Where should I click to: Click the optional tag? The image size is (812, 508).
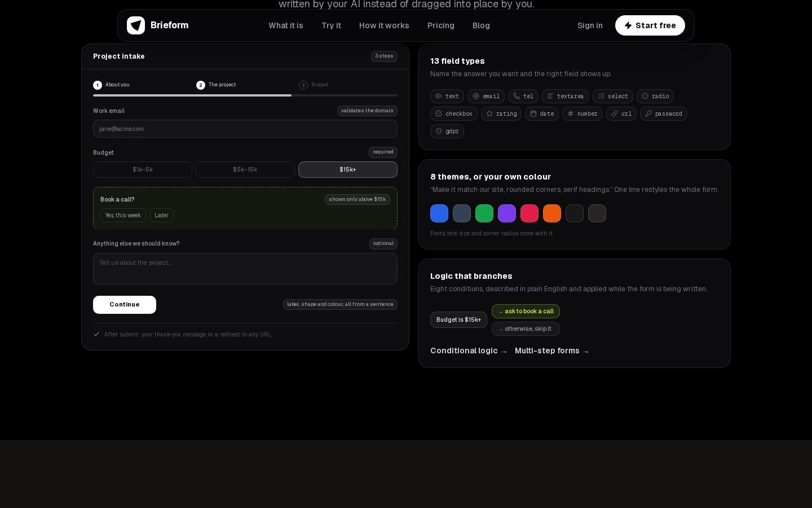click(x=383, y=243)
